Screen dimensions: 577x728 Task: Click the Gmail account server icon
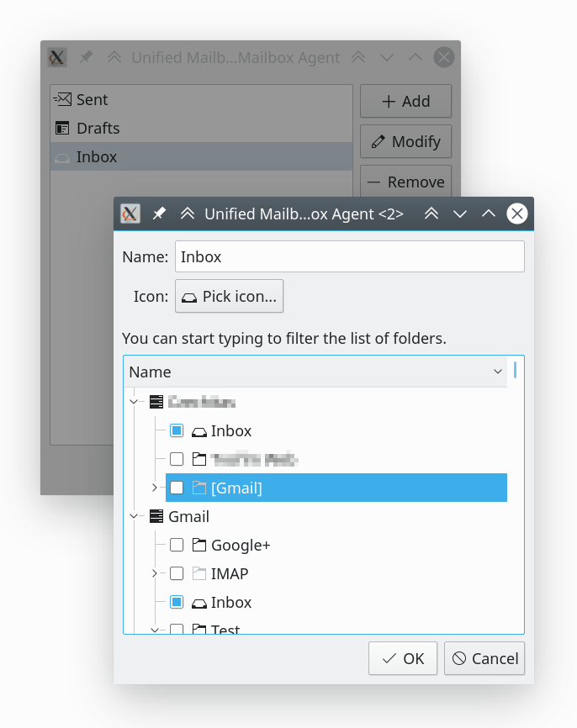point(156,516)
